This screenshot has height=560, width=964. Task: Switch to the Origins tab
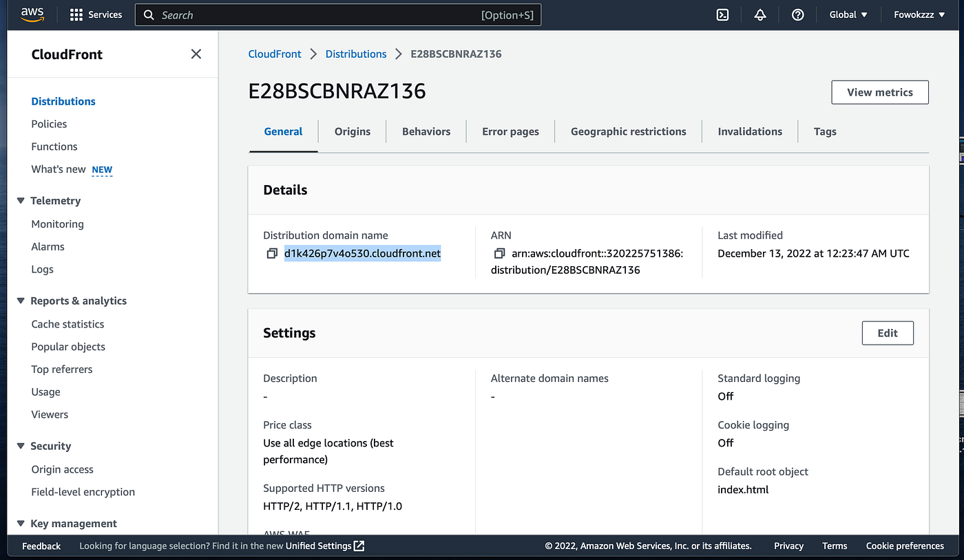click(353, 131)
